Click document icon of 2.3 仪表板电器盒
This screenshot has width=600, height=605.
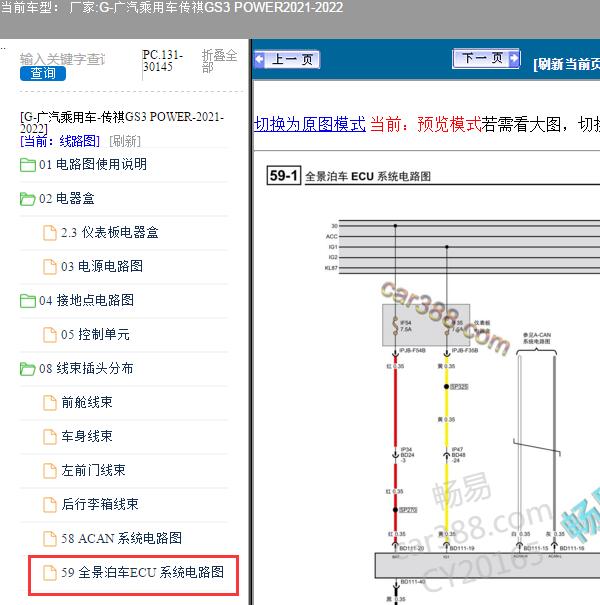point(50,233)
